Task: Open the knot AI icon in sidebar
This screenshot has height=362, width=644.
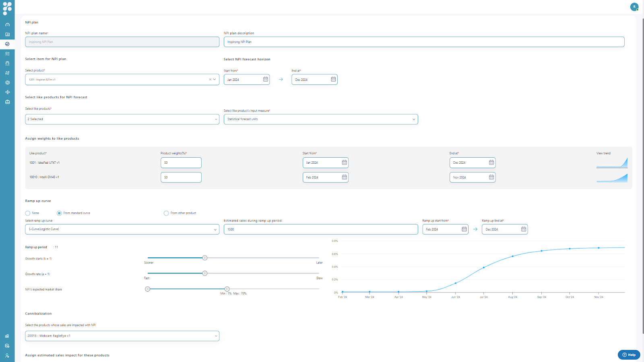Action: click(x=7, y=82)
